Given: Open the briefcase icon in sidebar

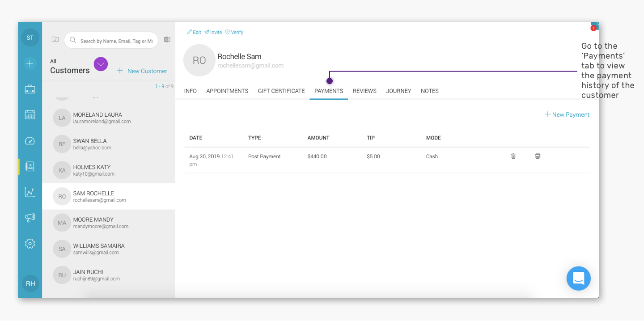Looking at the screenshot, I should point(30,89).
